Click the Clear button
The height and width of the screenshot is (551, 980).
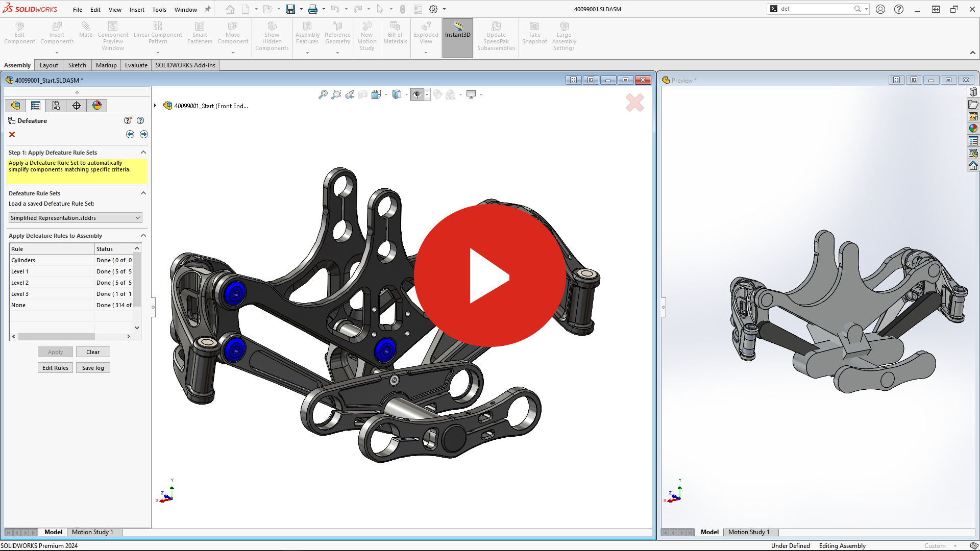pyautogui.click(x=93, y=352)
